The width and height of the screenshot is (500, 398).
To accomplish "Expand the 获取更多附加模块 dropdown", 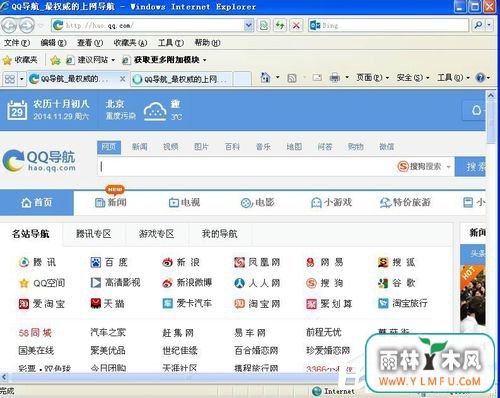I will [x=204, y=60].
